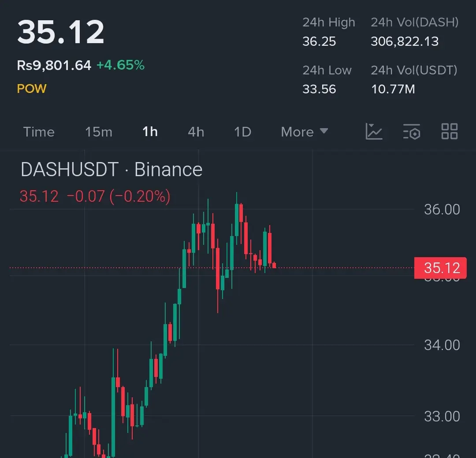Select the 15m interval tab
Image resolution: width=476 pixels, height=458 pixels.
pyautogui.click(x=99, y=132)
